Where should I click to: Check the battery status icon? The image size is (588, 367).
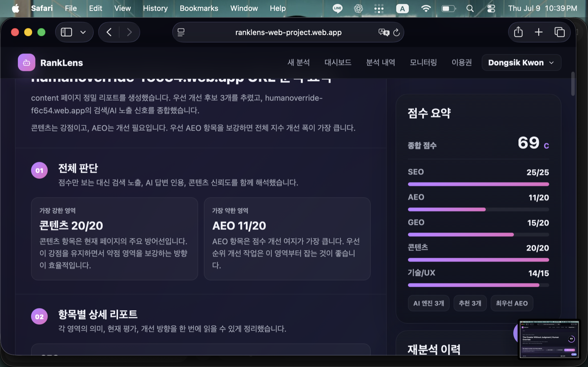pyautogui.click(x=448, y=8)
